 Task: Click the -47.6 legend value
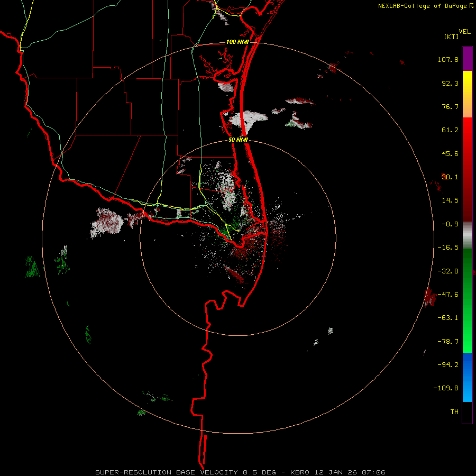coord(448,295)
